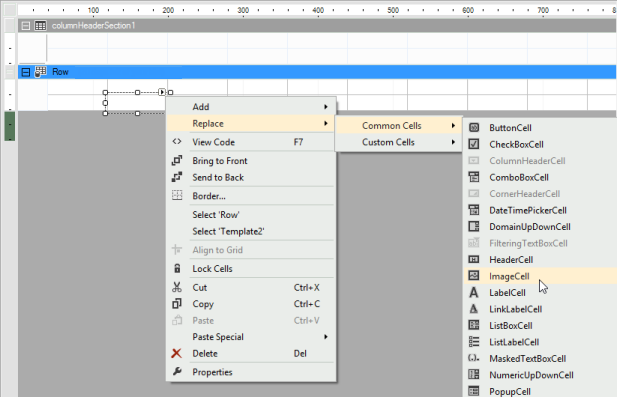Collapse the columnHeaderSection1 section
The image size is (617, 397).
pos(26,26)
